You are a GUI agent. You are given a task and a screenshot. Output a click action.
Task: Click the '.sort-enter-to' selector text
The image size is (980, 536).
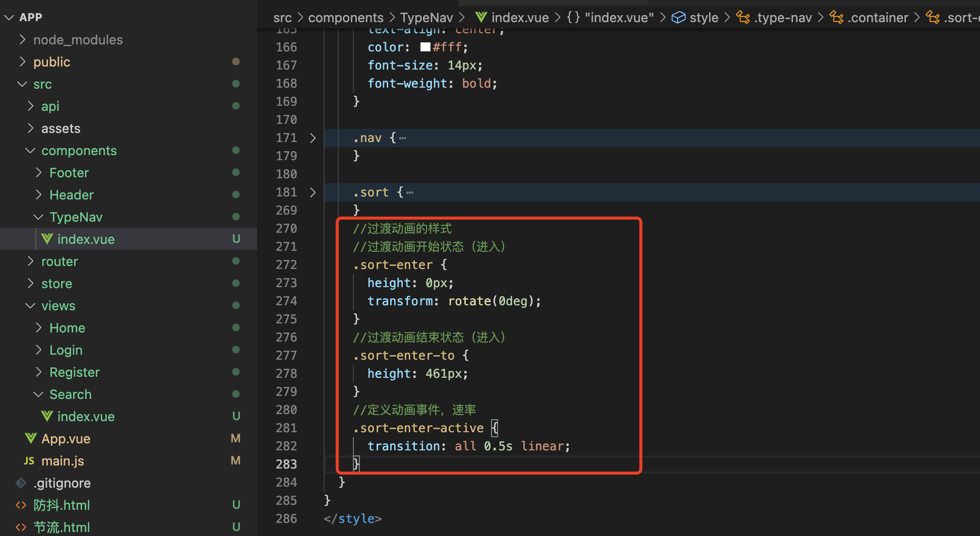(x=404, y=356)
